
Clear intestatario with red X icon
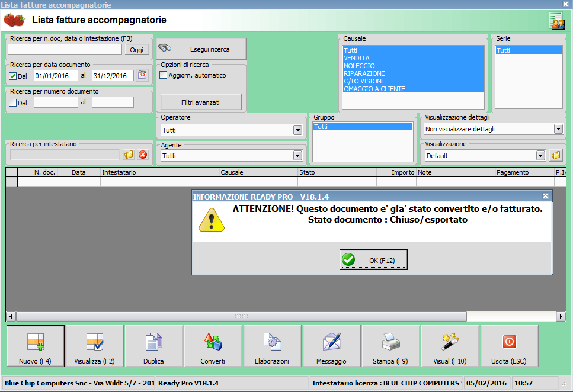143,155
